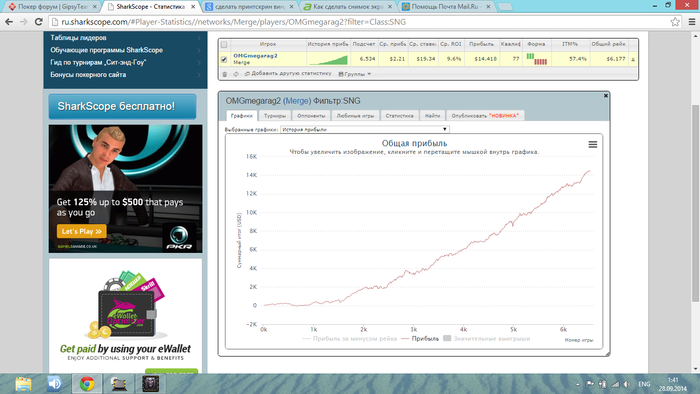Image resolution: width=700 pixels, height=394 pixels.
Task: Click the Let's Play button in PKR ad
Action: 82,231
